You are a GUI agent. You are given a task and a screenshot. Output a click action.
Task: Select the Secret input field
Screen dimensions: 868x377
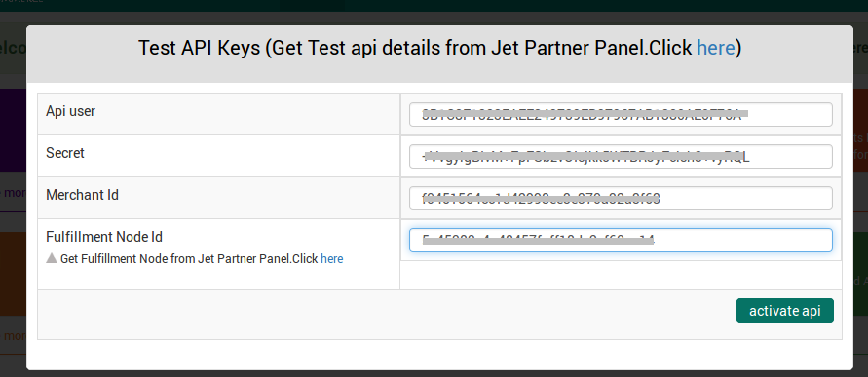pyautogui.click(x=621, y=156)
